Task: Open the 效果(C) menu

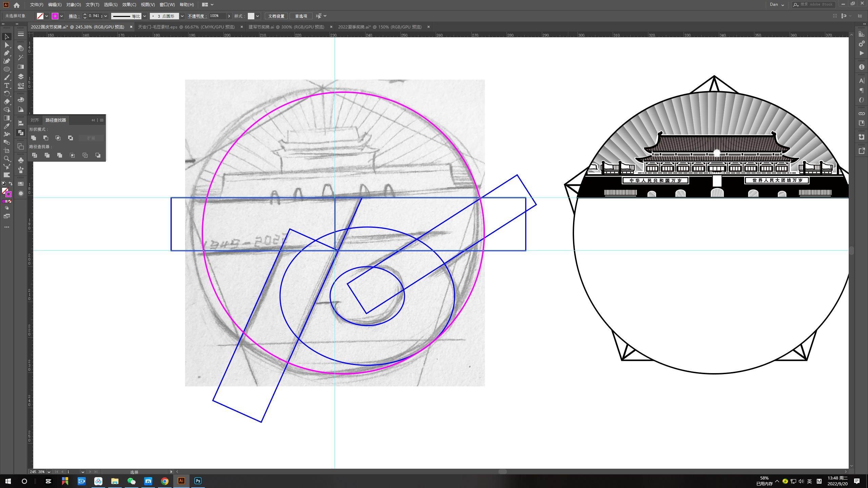Action: click(x=129, y=5)
